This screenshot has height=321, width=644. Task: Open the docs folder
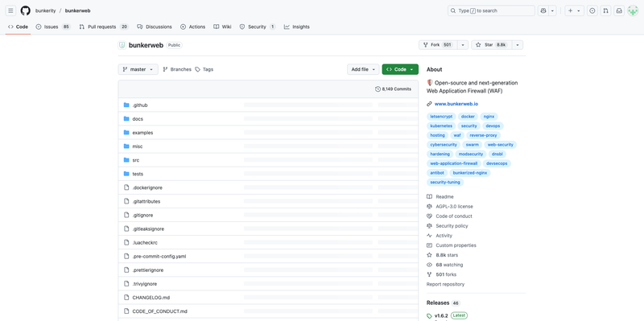click(x=138, y=118)
